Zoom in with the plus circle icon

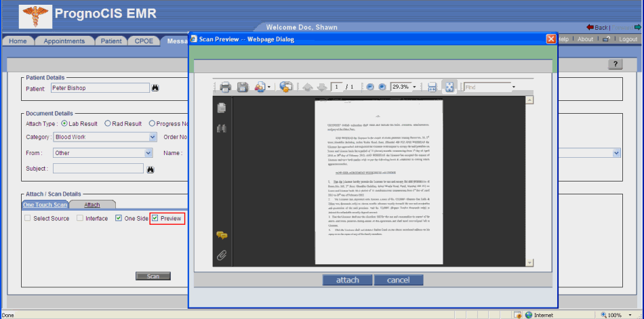[x=382, y=87]
